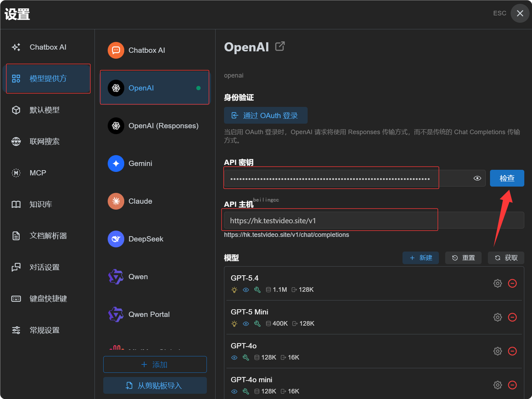This screenshot has width=532, height=399.
Task: Open 知识库 settings section
Action: pyautogui.click(x=47, y=204)
